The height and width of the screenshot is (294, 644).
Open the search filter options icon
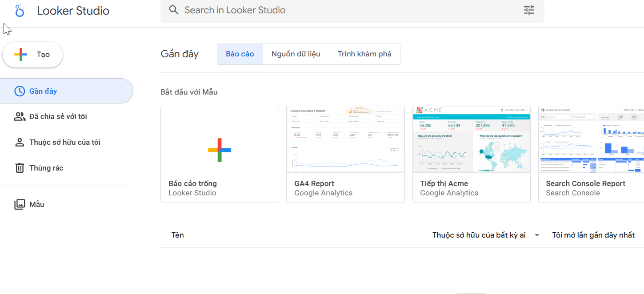click(529, 10)
